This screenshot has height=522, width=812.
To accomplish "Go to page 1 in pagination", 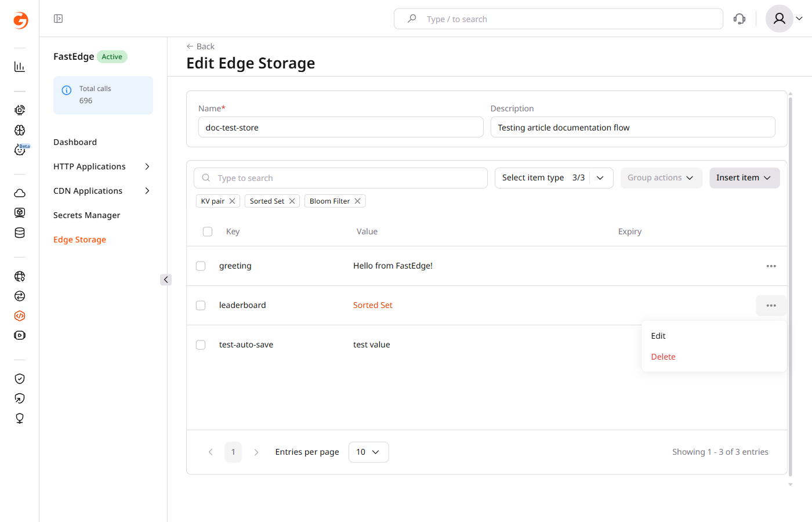I will click(233, 452).
